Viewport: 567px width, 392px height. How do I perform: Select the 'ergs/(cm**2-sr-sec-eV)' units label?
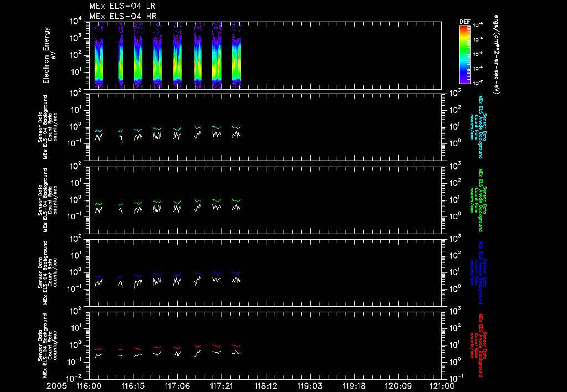[x=497, y=55]
